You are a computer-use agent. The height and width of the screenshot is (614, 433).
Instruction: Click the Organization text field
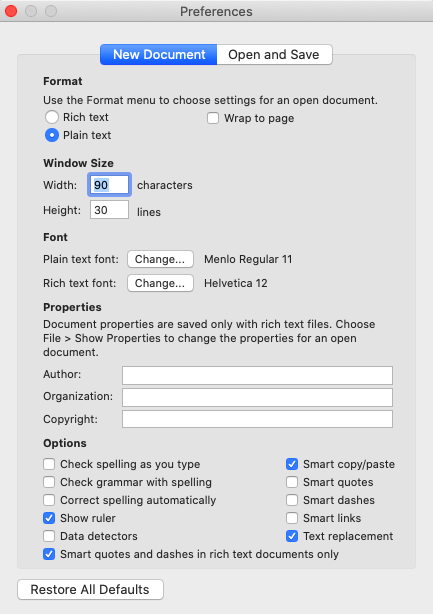pos(257,397)
